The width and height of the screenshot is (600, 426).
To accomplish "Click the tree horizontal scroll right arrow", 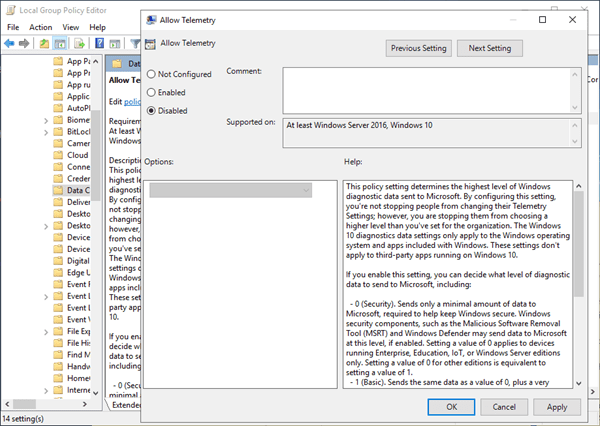I will tap(85, 404).
